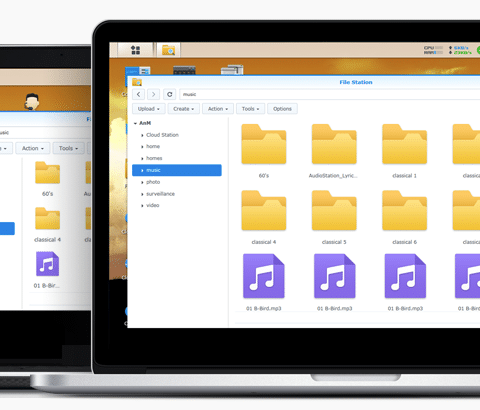Select the home shared folder in tree
This screenshot has height=410, width=480.
click(153, 146)
